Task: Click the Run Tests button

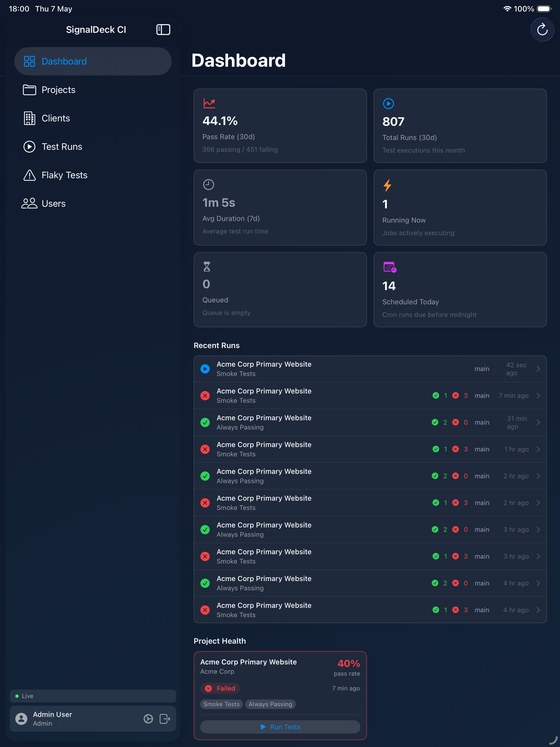Action: pyautogui.click(x=280, y=727)
